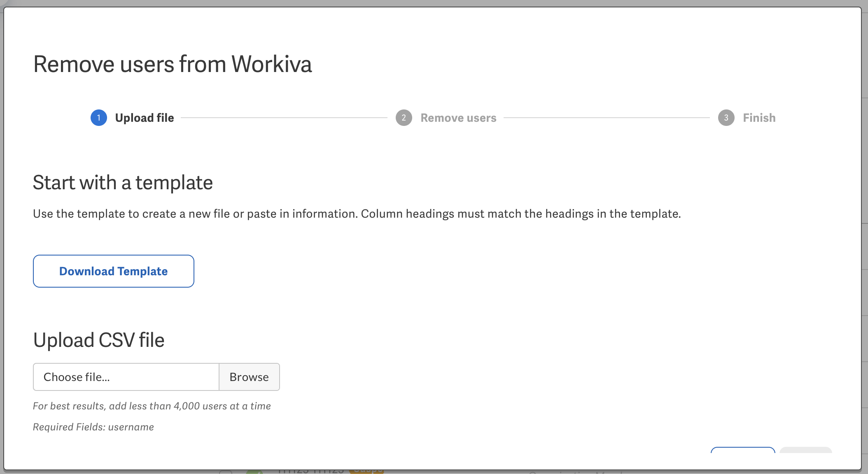Click the step 1 number circle
Image resolution: width=868 pixels, height=474 pixels.
(99, 118)
